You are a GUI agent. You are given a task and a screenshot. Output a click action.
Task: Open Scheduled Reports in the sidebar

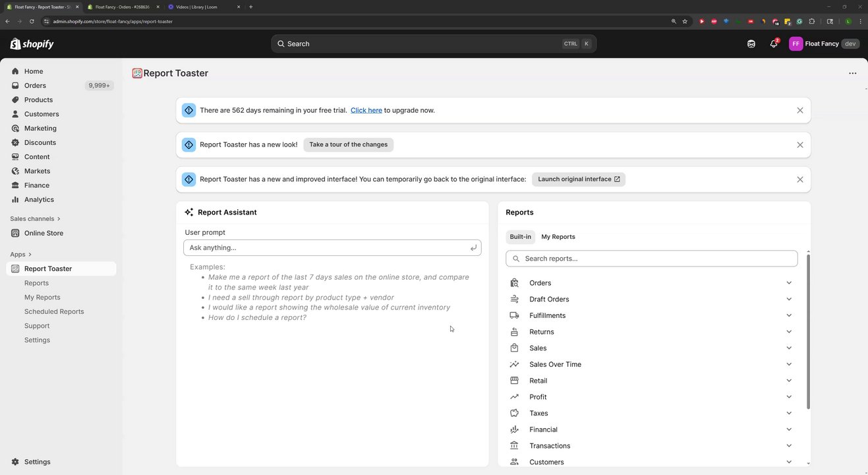click(x=54, y=311)
